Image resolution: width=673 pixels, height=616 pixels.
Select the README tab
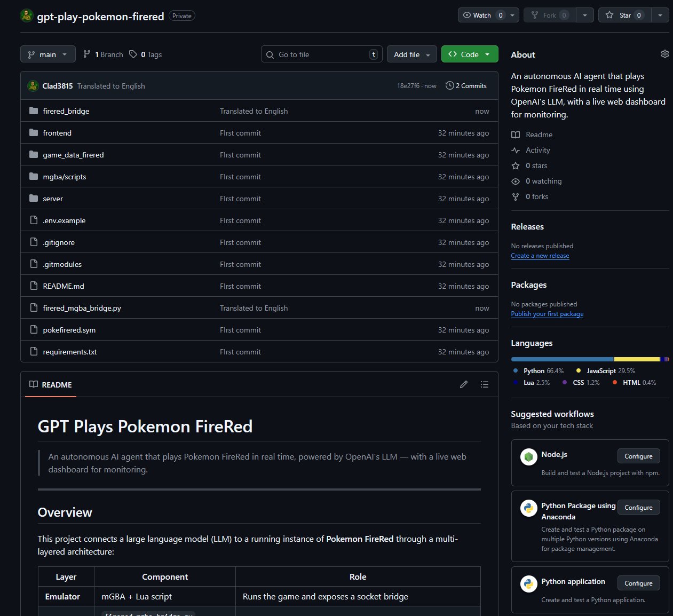[x=50, y=384]
